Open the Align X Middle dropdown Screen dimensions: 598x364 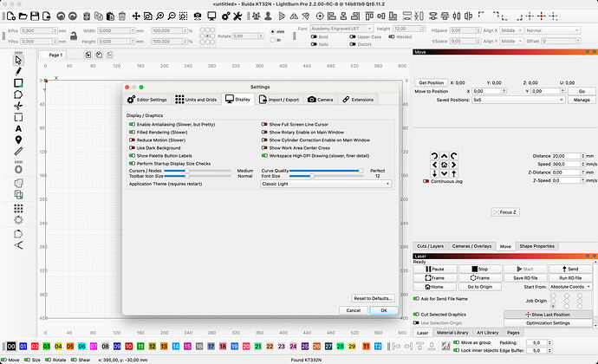click(511, 30)
